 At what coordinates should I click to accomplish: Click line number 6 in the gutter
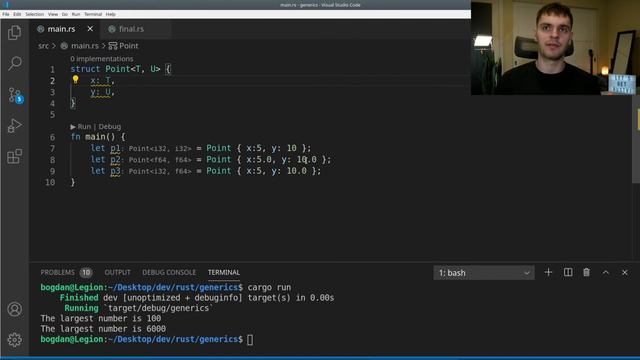point(52,137)
